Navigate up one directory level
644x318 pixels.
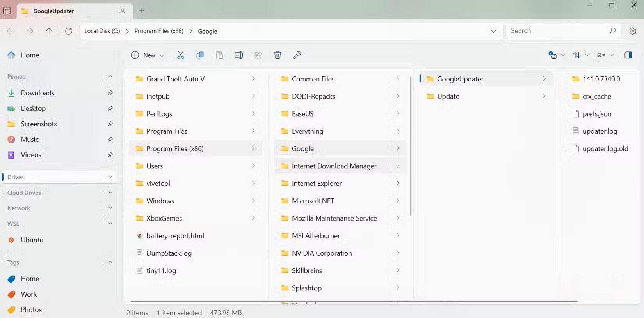point(49,31)
